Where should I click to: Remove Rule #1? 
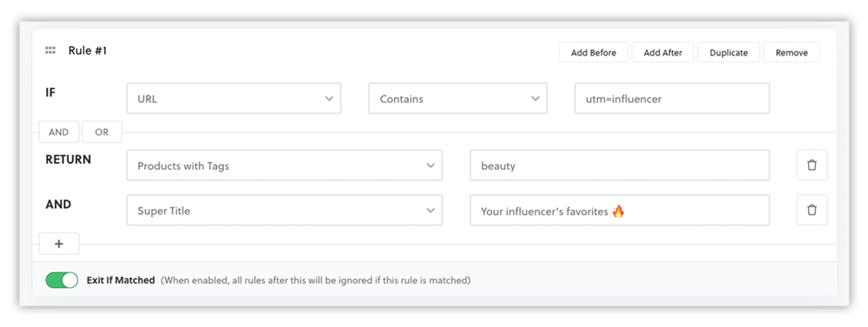coord(792,53)
